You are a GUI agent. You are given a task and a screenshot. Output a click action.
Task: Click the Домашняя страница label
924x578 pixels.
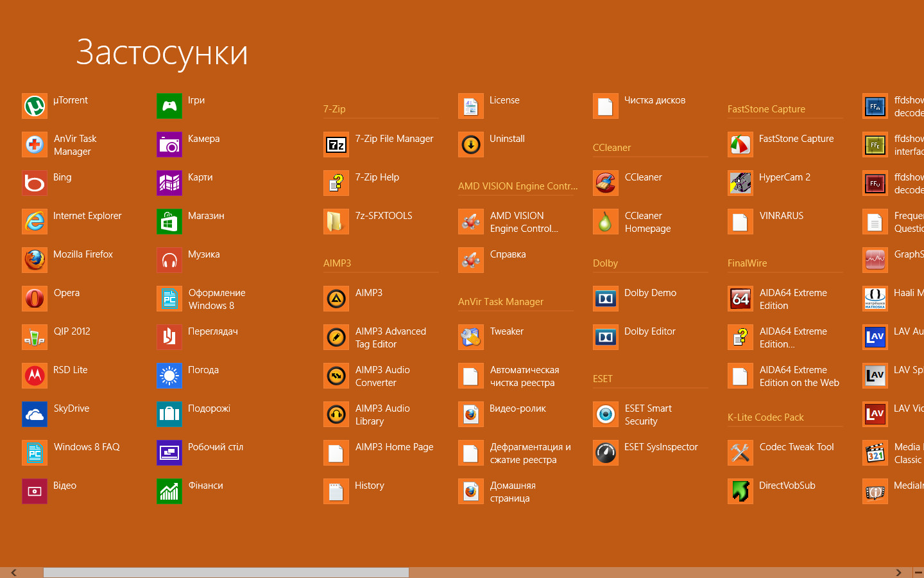tap(513, 492)
